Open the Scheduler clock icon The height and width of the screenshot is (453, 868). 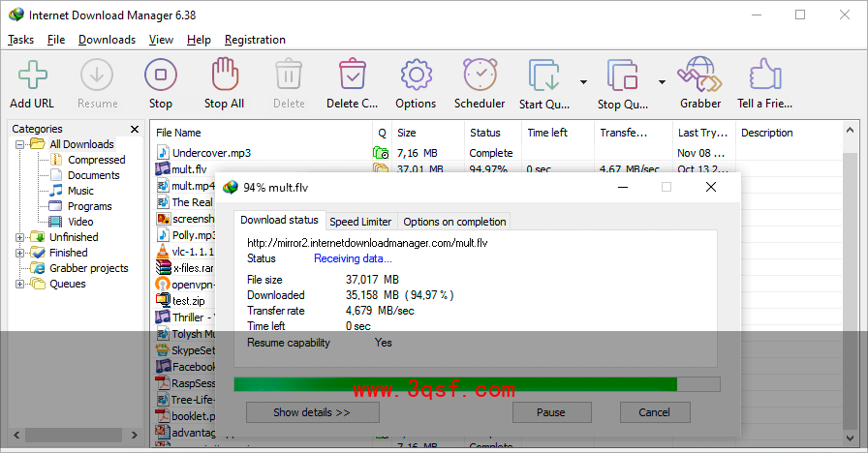(480, 75)
